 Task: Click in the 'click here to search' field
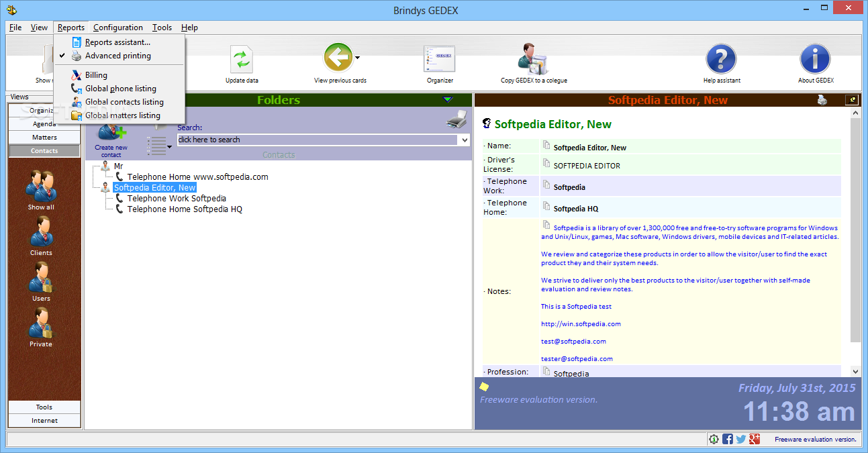tap(318, 140)
